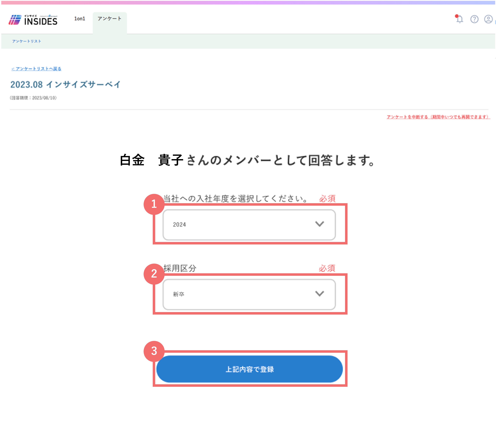This screenshot has width=496, height=448.
Task: Click the 当社への入社年度を選択してください label
Action: click(x=235, y=199)
